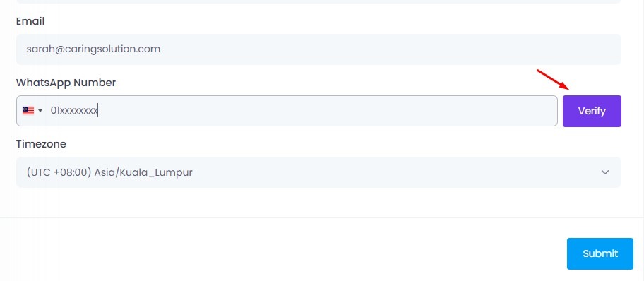This screenshot has height=281, width=644.
Task: Click the WhatsApp Number label
Action: [66, 83]
